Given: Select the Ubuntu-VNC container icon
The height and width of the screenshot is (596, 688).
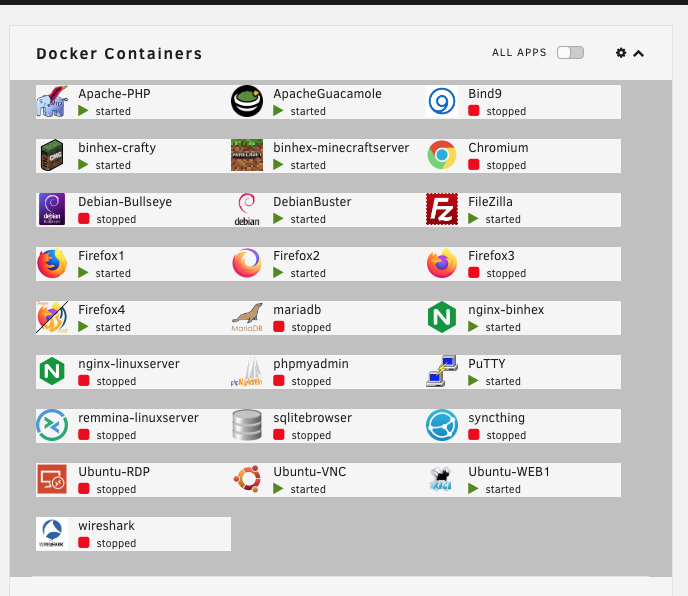Looking at the screenshot, I should click(x=247, y=479).
